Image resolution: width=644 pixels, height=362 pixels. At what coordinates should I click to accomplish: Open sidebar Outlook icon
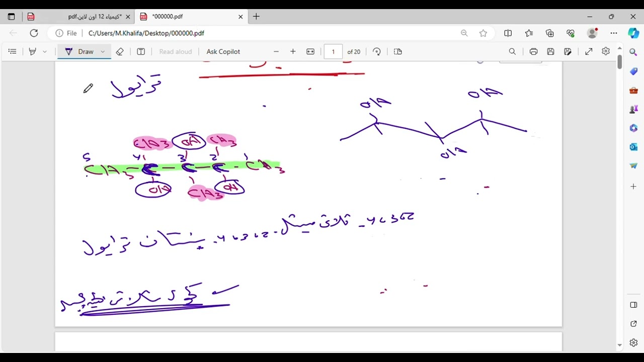(x=633, y=147)
